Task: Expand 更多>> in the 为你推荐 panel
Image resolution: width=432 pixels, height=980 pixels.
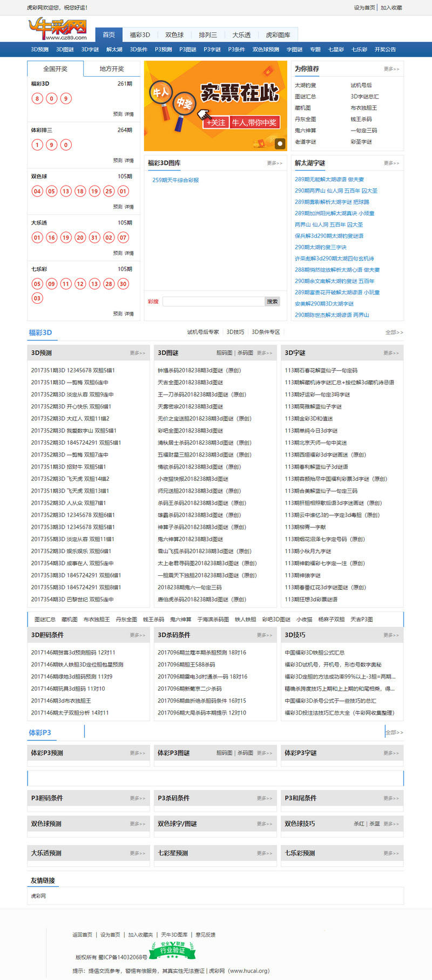Action: (x=391, y=69)
